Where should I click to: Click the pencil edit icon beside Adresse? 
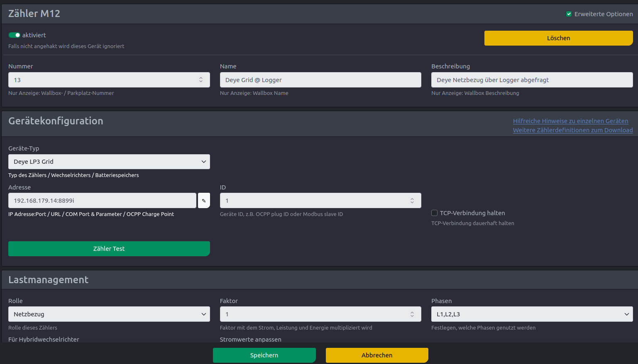tap(204, 201)
